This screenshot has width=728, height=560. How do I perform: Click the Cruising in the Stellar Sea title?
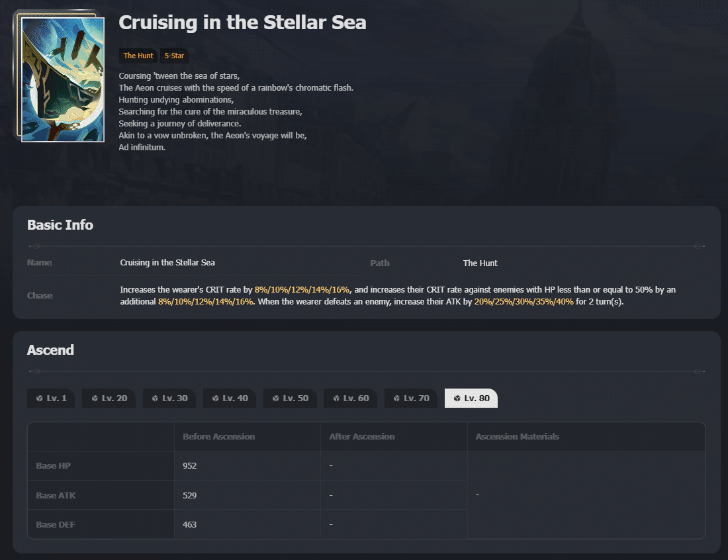[242, 23]
